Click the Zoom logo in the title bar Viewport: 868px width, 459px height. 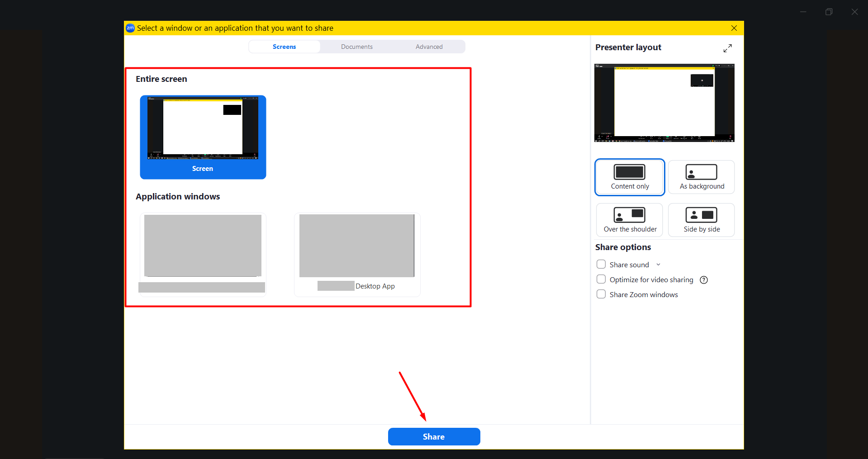pyautogui.click(x=130, y=28)
